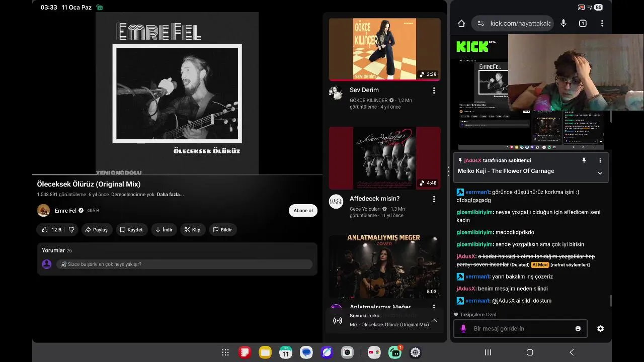This screenshot has width=644, height=362.
Task: Open Calendar app showing 11
Action: pos(286,352)
